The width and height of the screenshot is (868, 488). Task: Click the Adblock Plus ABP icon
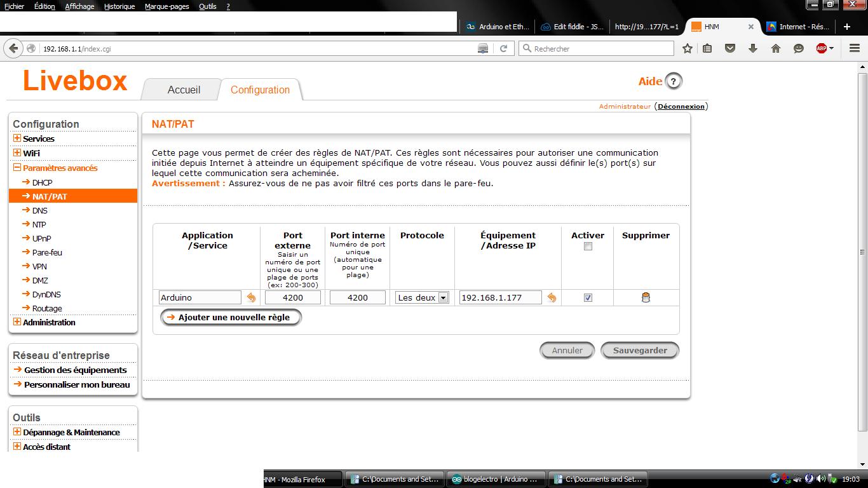[x=821, y=48]
